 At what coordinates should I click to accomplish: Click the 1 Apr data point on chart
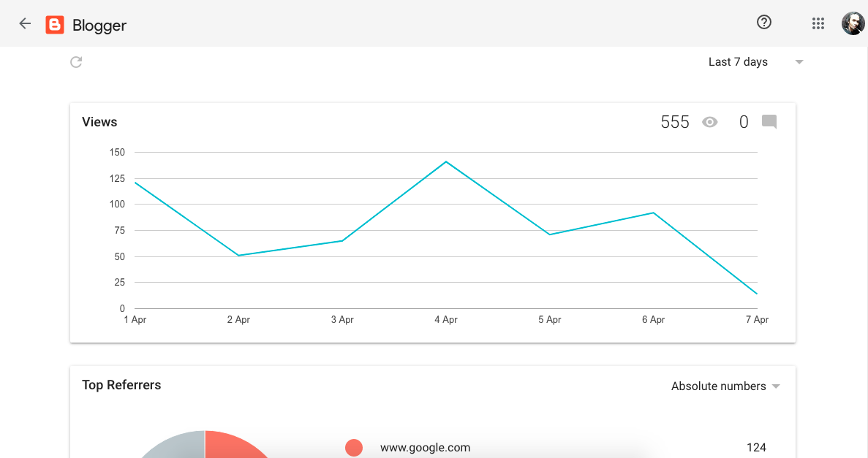(135, 183)
